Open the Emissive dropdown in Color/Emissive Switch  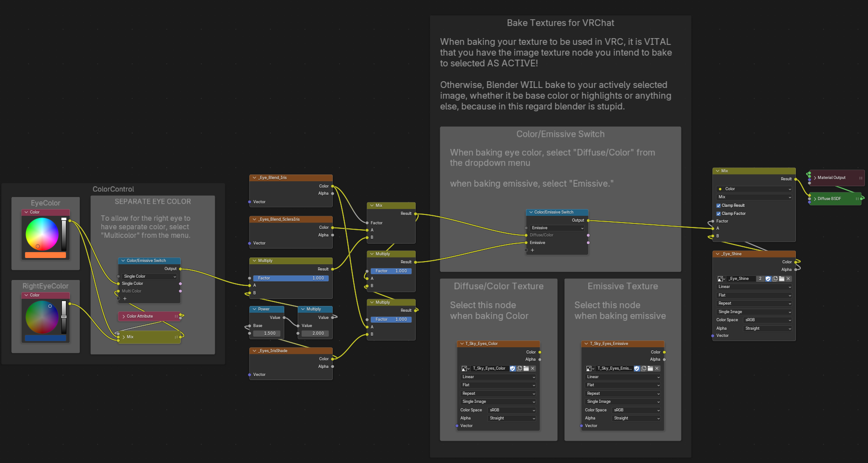pyautogui.click(x=557, y=228)
